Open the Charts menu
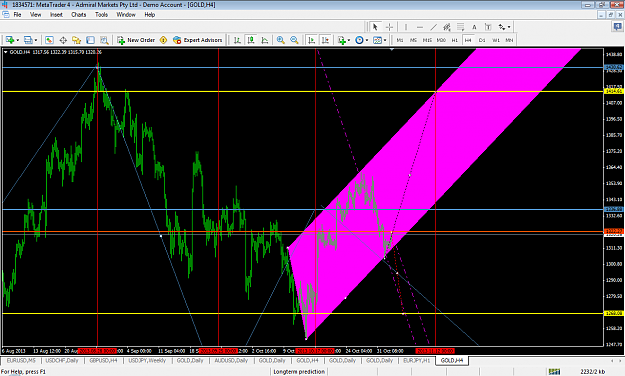Image resolution: width=625 pixels, height=376 pixels. (79, 14)
